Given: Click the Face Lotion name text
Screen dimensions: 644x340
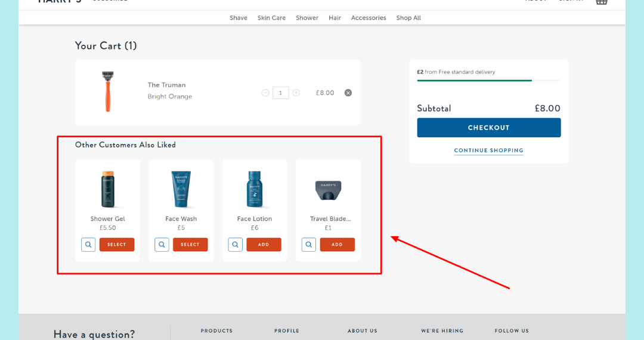Looking at the screenshot, I should point(255,219).
